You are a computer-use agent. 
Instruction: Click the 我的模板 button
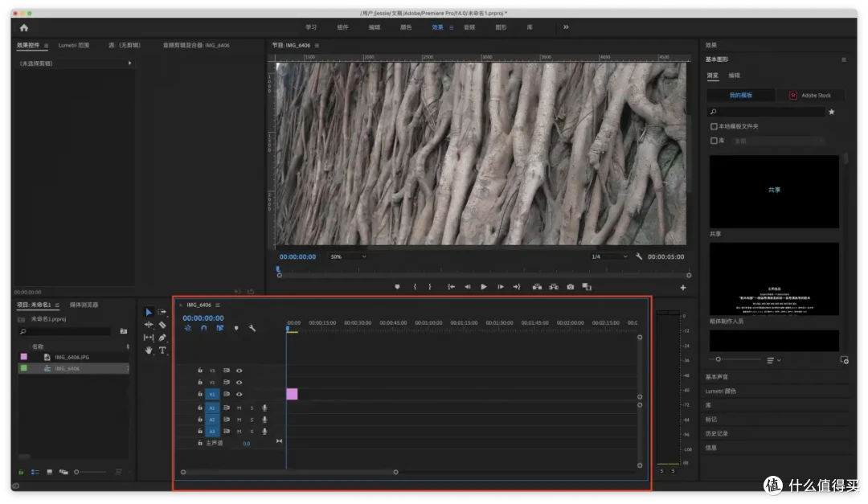coord(741,96)
